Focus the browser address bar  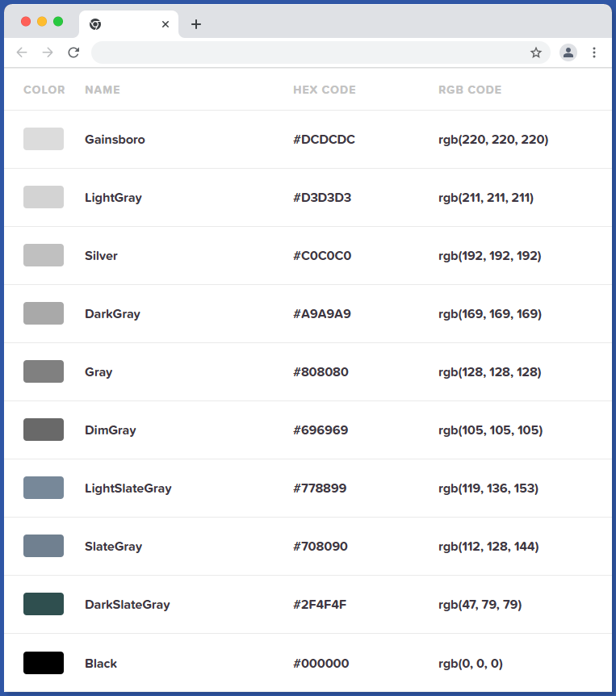(x=321, y=52)
